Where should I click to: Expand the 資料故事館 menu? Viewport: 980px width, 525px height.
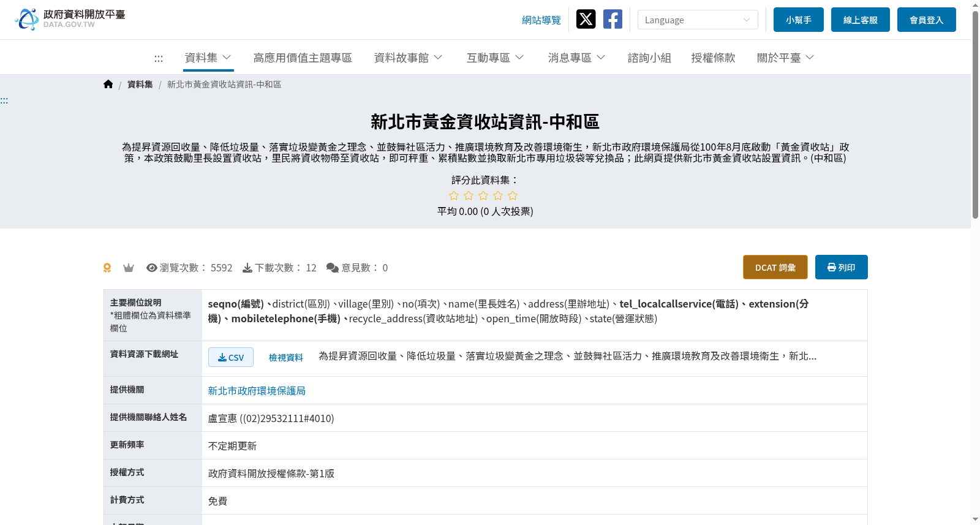click(409, 58)
